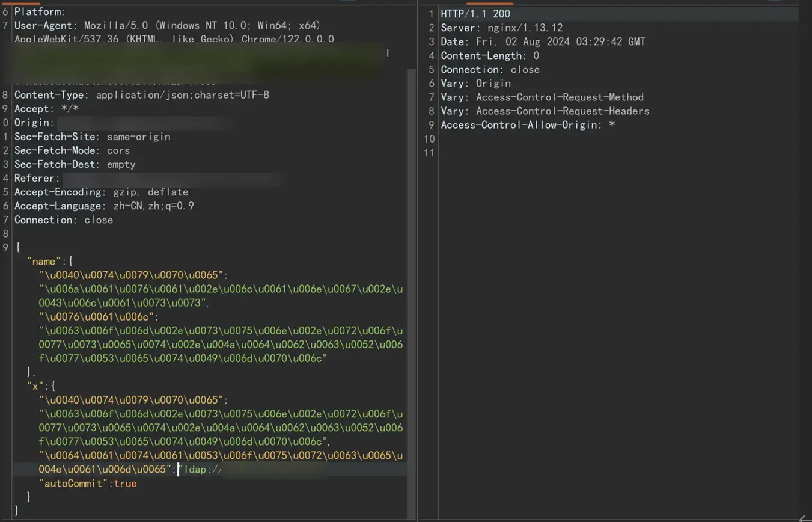The width and height of the screenshot is (812, 522).
Task: Click the Server: nginx/1.13.12 response header
Action: tap(502, 28)
